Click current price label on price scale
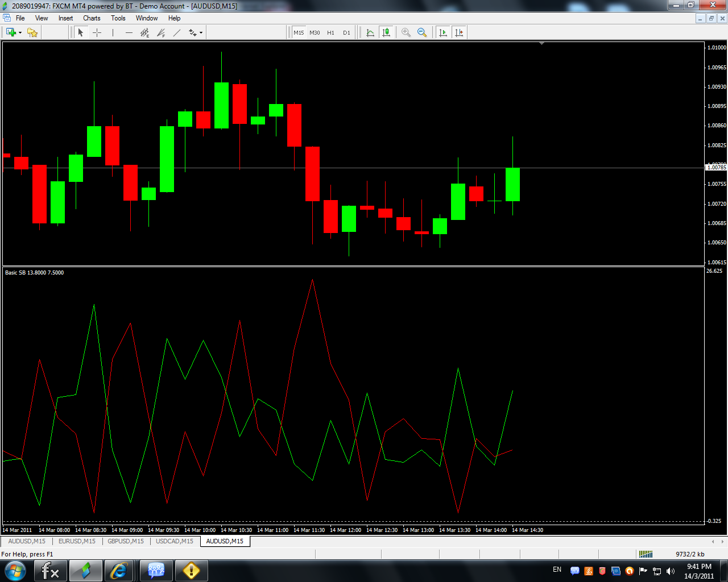The width and height of the screenshot is (728, 582). (716, 168)
